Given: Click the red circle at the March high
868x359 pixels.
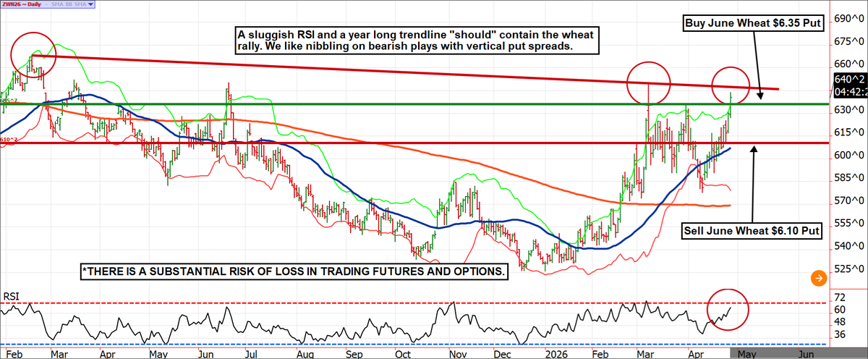Looking at the screenshot, I should 649,83.
